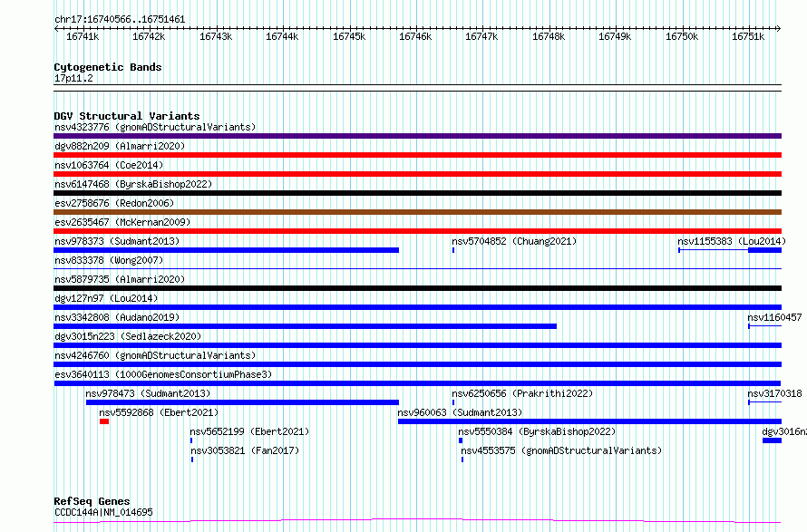Recenter on the 16749k ruler mark
This screenshot has width=807, height=532.
click(x=615, y=36)
